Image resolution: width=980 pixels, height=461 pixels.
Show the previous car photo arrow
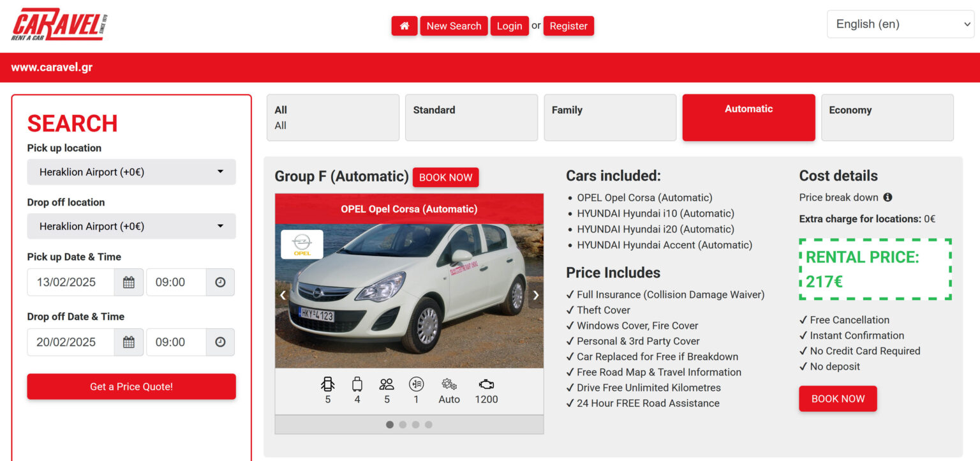(283, 295)
